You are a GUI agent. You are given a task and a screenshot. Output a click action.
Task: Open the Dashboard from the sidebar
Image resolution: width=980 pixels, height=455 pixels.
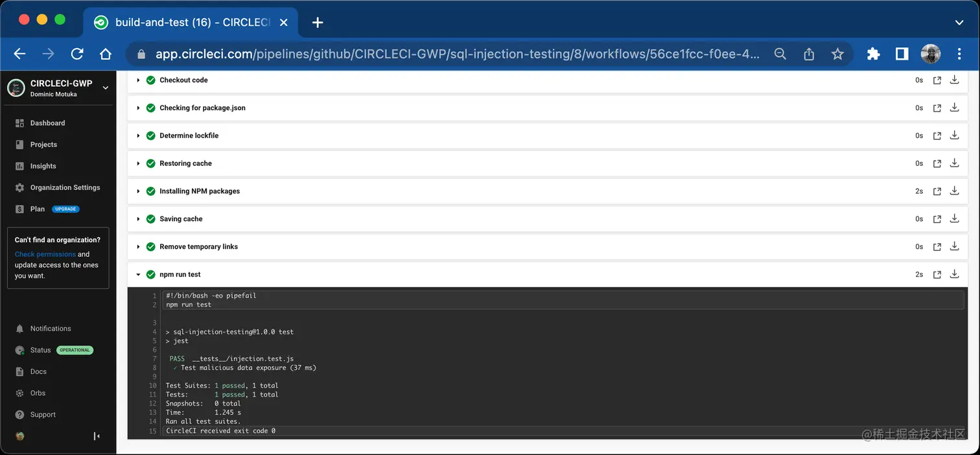[x=47, y=122]
